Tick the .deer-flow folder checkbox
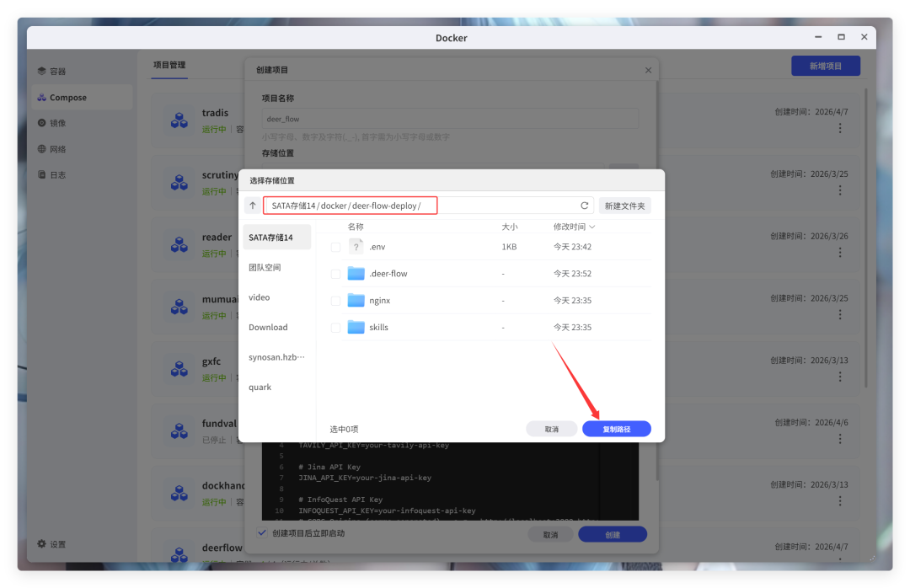 click(x=335, y=274)
